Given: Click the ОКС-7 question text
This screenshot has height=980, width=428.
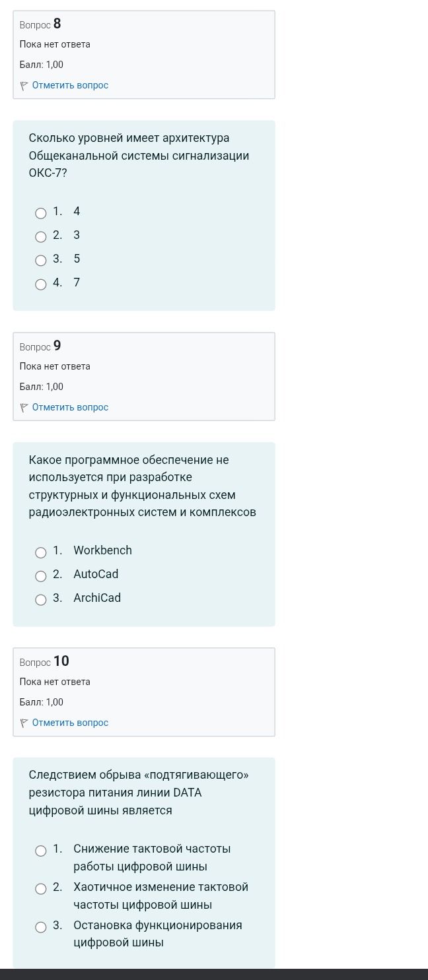Looking at the screenshot, I should click(x=139, y=156).
